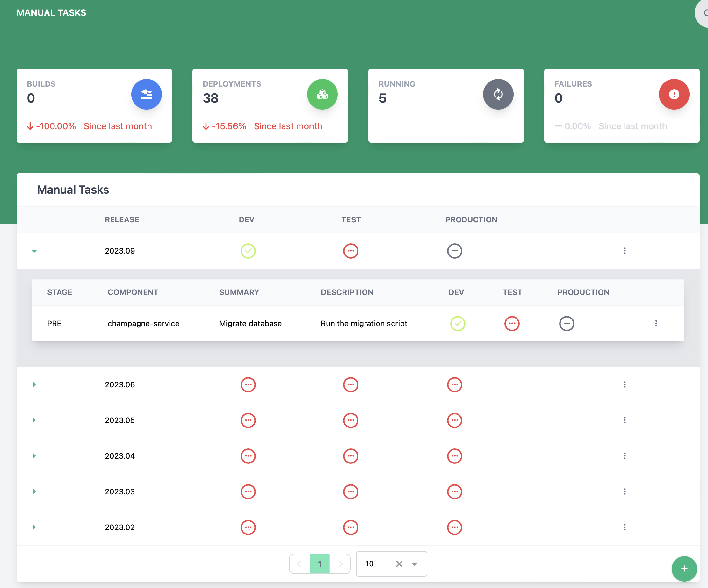The image size is (708, 588).
Task: Click the 2023.06 DEV pending status icon
Action: point(248,384)
